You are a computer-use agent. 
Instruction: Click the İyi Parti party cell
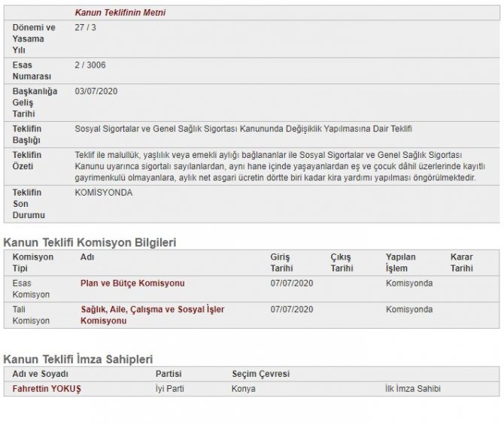coord(169,389)
